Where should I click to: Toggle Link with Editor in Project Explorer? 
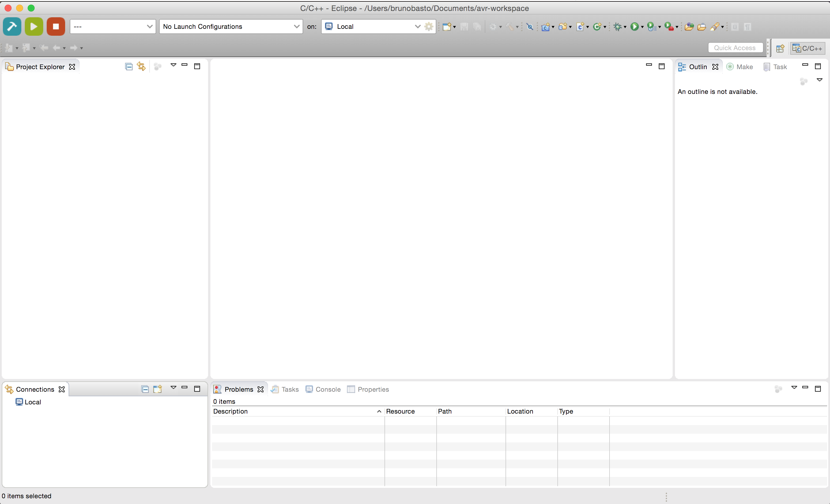click(142, 67)
